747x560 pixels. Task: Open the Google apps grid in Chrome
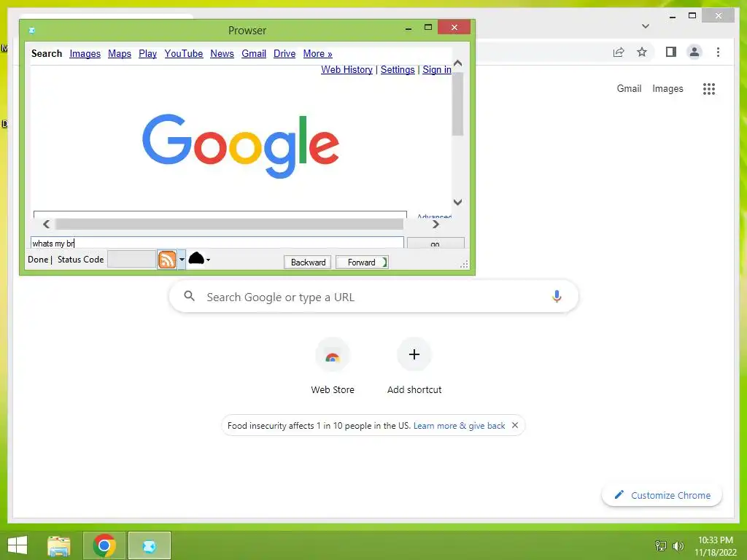click(x=709, y=88)
